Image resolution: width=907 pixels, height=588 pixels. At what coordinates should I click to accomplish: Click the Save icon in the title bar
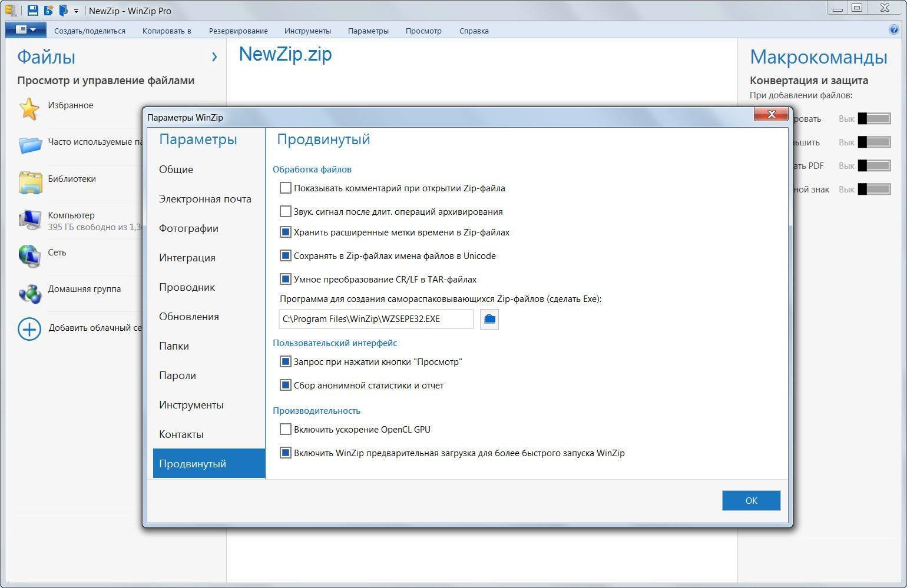point(33,10)
